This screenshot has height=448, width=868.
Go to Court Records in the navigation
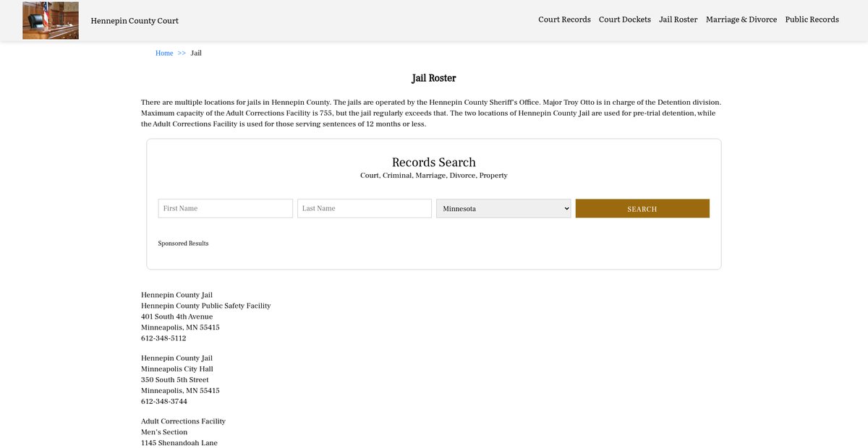564,20
